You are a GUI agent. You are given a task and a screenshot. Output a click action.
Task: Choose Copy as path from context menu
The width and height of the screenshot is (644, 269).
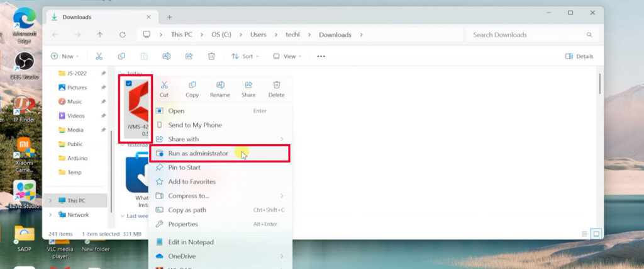187,210
